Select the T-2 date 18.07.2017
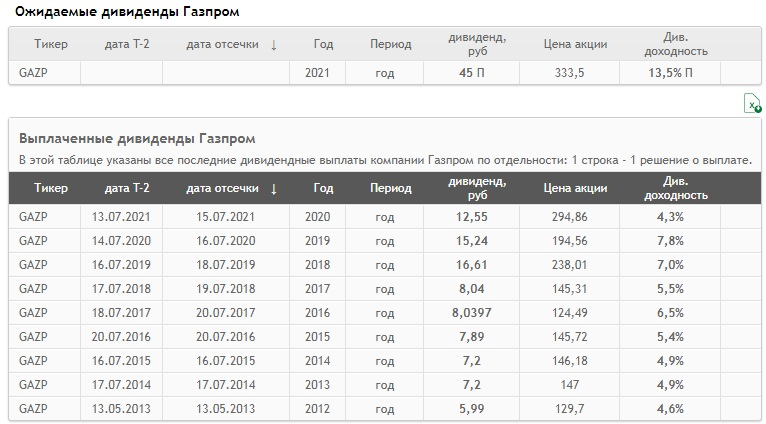Image resolution: width=766 pixels, height=424 pixels. pos(121,313)
